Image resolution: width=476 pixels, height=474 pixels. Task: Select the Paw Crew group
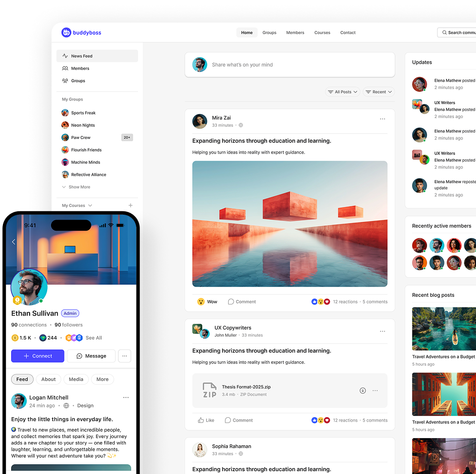[x=76, y=137]
